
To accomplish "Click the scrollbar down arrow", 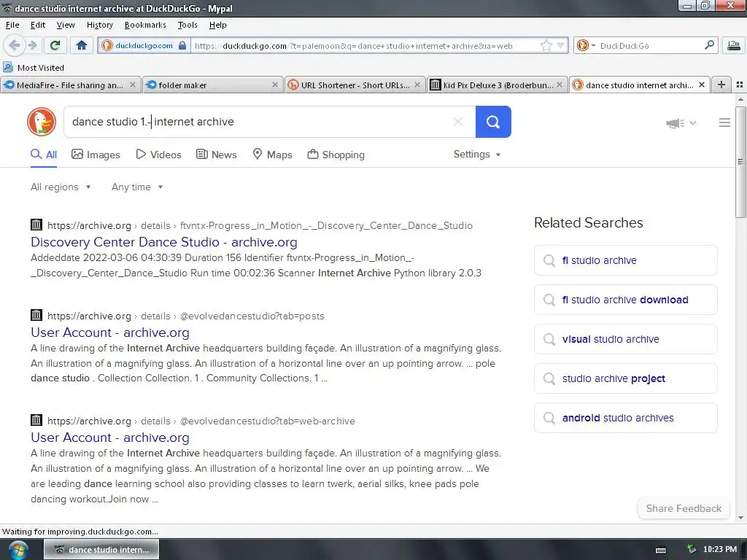I will click(741, 518).
